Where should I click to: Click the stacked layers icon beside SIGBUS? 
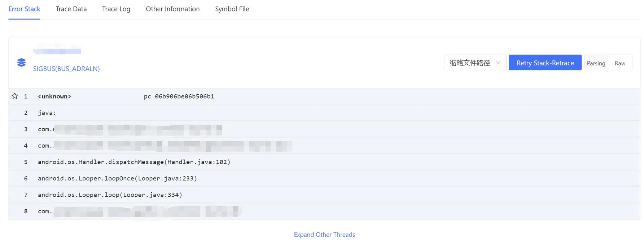click(x=21, y=63)
